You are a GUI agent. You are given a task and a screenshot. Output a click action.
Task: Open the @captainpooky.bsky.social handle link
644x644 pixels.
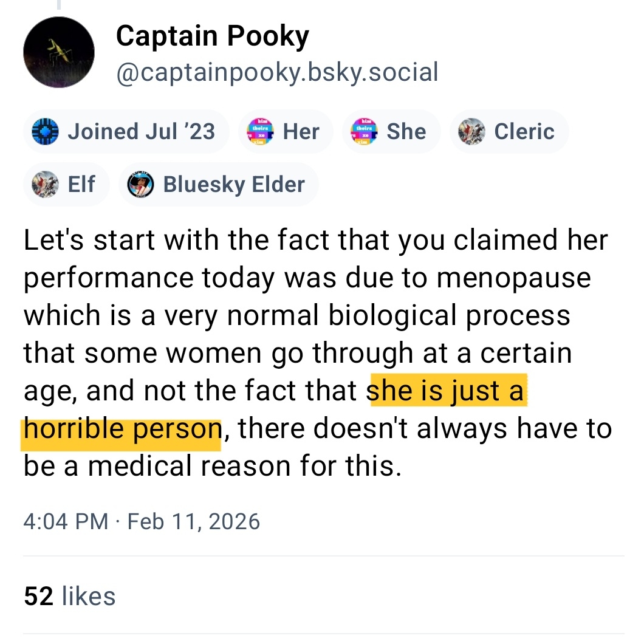[277, 72]
